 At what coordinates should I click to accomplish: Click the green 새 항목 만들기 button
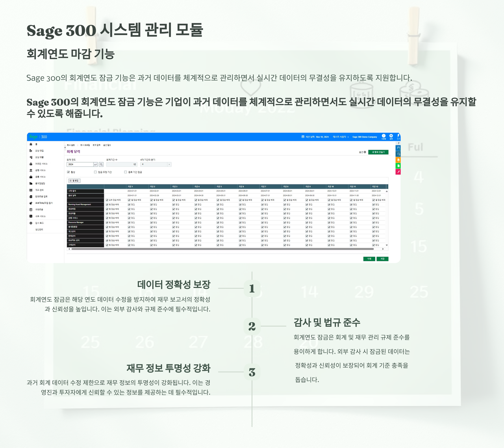coord(378,152)
